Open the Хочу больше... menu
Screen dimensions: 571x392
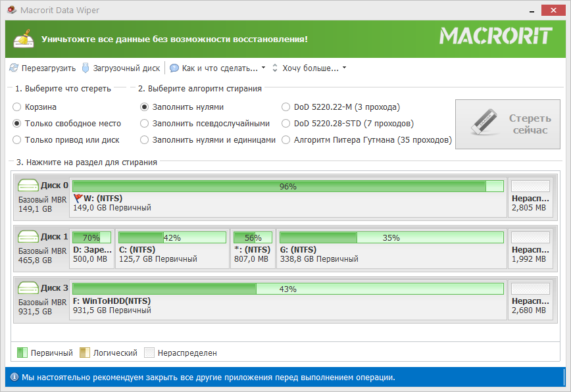coord(310,68)
